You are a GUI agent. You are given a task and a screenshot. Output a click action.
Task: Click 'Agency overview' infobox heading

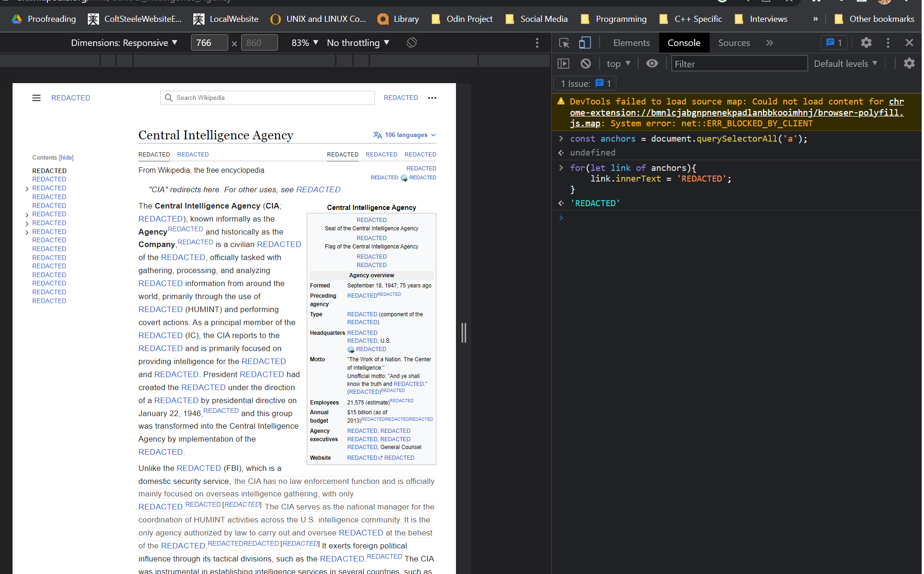pos(371,275)
